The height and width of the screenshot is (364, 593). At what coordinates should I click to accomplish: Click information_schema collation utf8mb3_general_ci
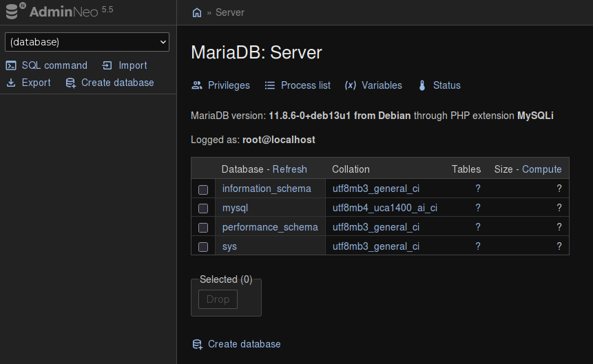(376, 189)
